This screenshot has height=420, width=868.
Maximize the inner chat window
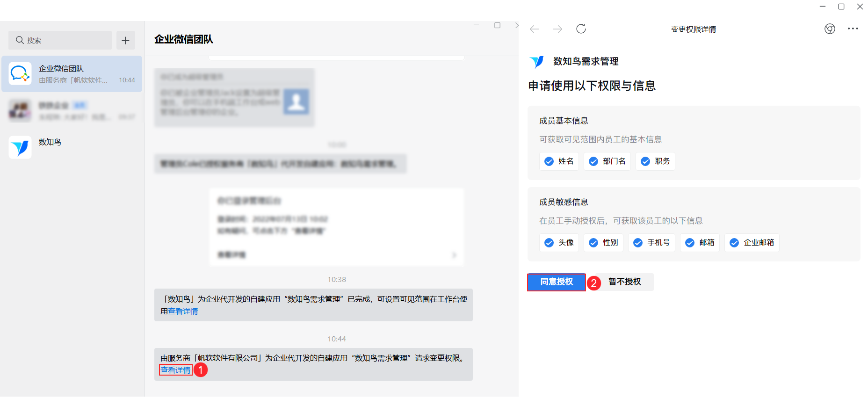pos(497,25)
